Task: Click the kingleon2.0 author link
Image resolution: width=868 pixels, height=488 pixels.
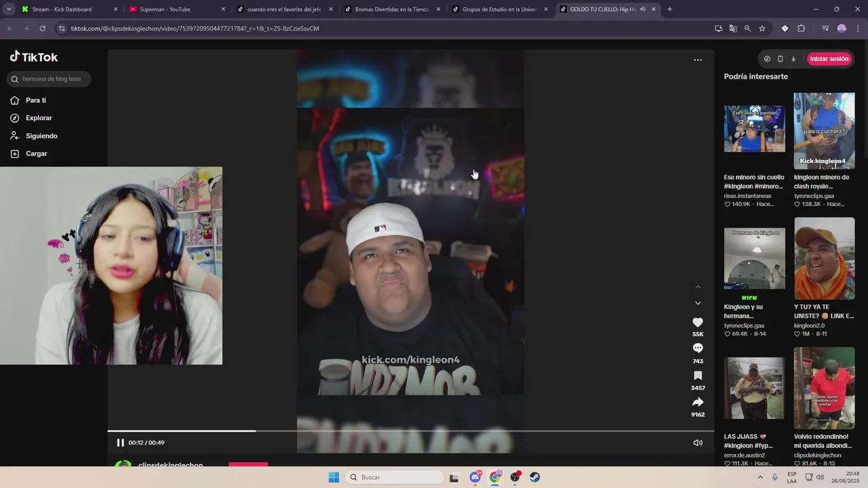Action: [809, 325]
